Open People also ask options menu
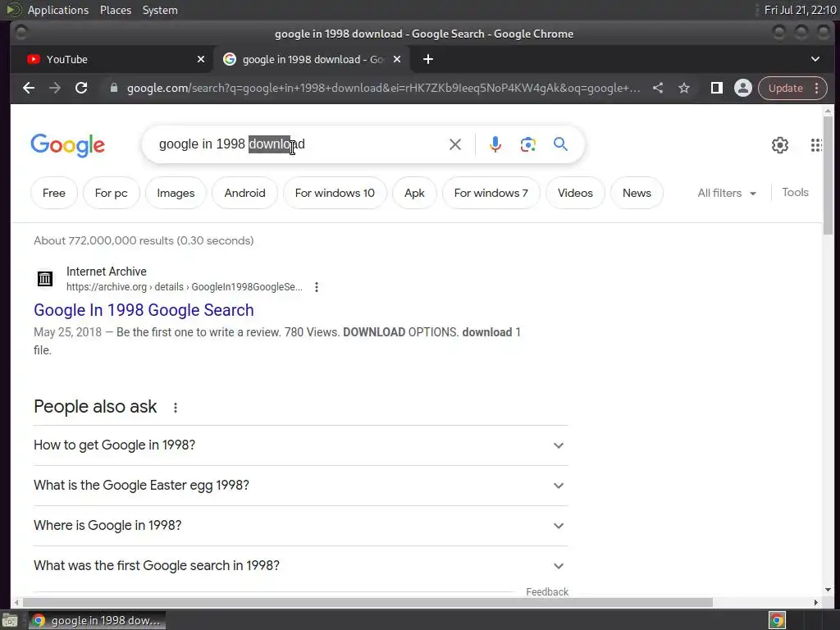This screenshot has height=630, width=840. pyautogui.click(x=176, y=408)
